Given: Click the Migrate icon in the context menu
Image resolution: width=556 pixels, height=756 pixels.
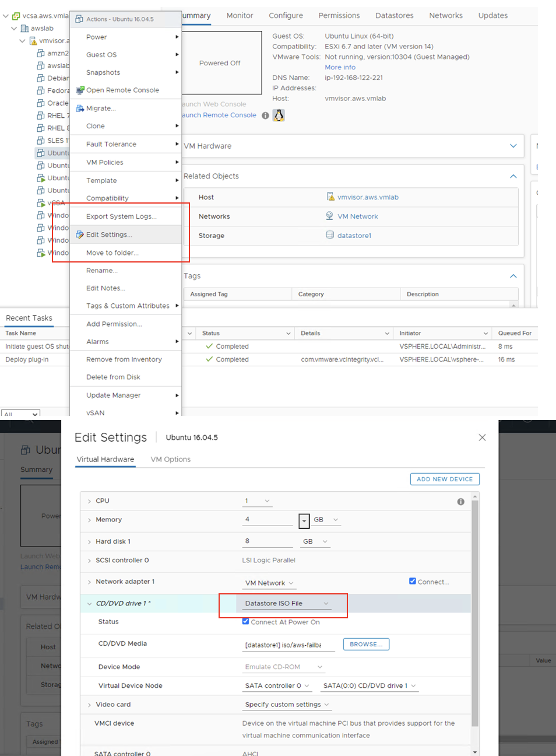Looking at the screenshot, I should coord(80,108).
